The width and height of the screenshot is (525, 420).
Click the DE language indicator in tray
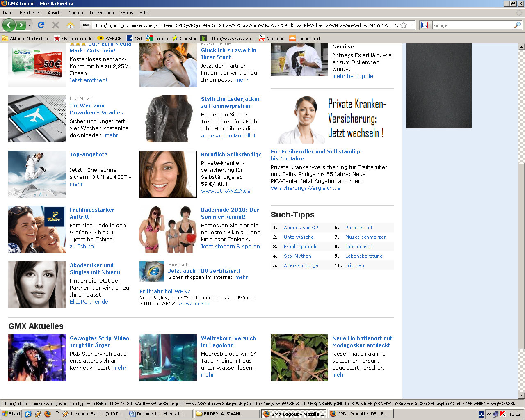(481, 414)
